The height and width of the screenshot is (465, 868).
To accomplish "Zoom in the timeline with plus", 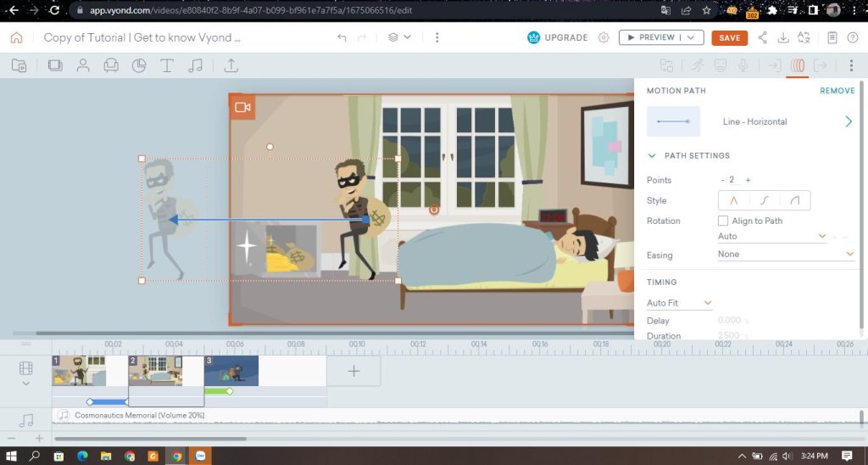I will pyautogui.click(x=39, y=439).
